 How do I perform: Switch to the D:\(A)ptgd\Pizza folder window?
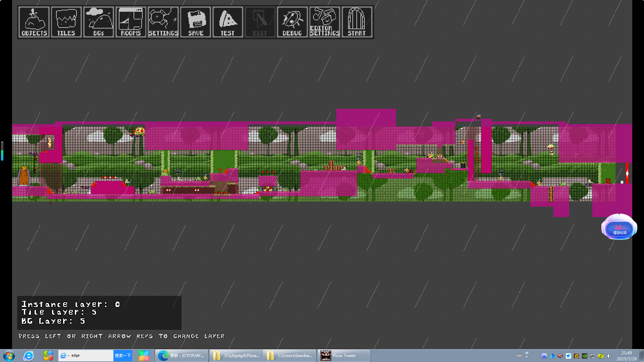pyautogui.click(x=236, y=356)
